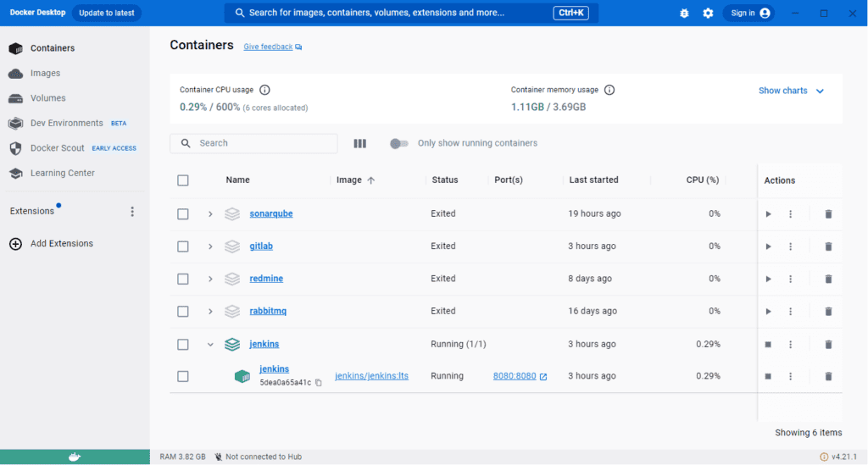Expand the rabbitmq stack
Screen dimensions: 868x465
click(x=210, y=312)
